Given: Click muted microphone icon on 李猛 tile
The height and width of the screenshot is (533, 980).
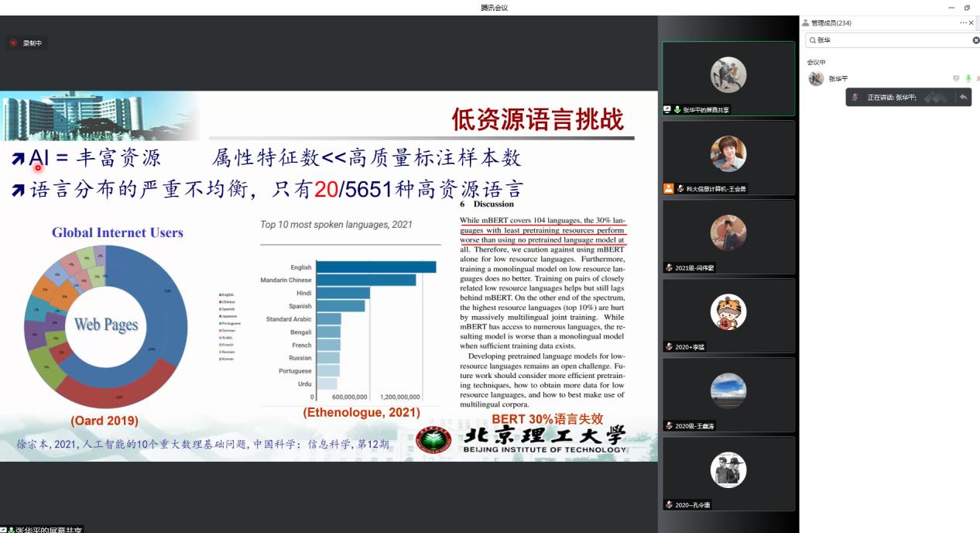Looking at the screenshot, I should pos(669,346).
